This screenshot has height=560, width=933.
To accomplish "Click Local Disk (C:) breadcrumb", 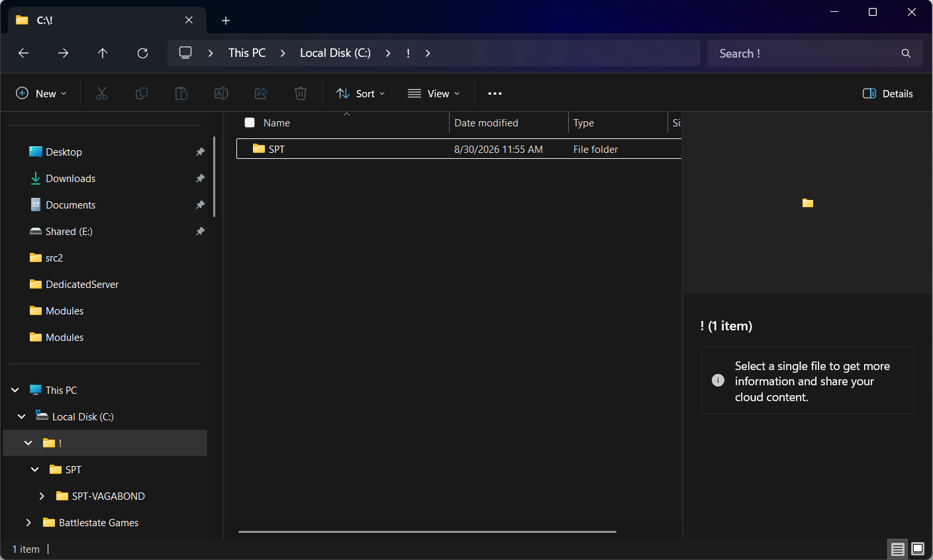I will coord(335,53).
